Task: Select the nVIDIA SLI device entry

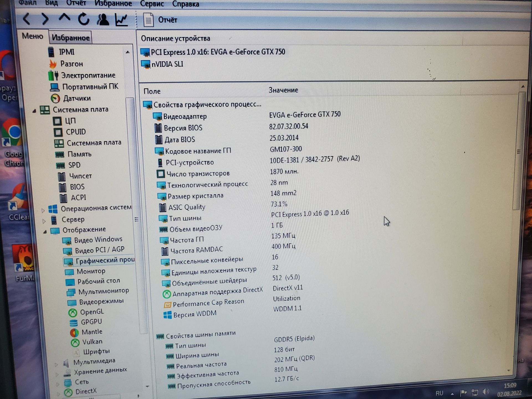Action: (162, 64)
